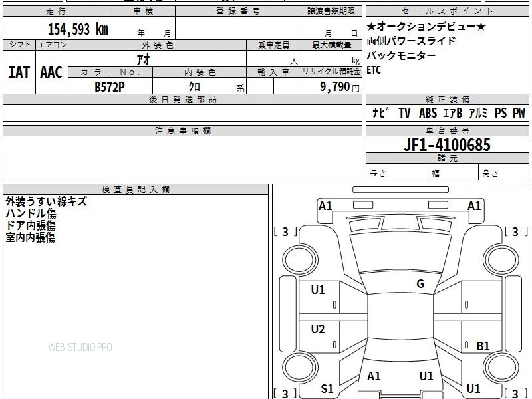Screen dimensions: 532x399
Task: Select the 乗車定員 header
Action: tap(273, 45)
